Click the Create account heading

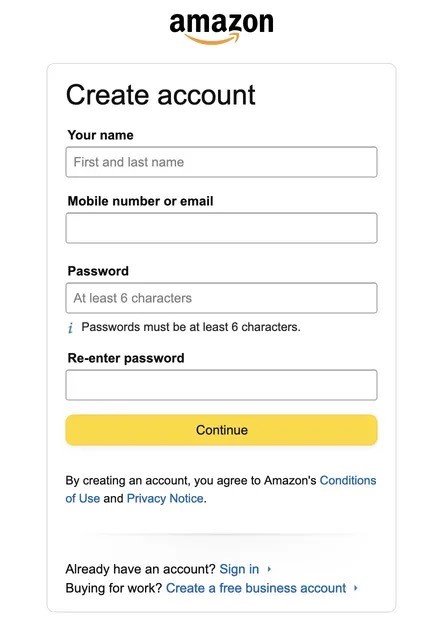(x=161, y=95)
